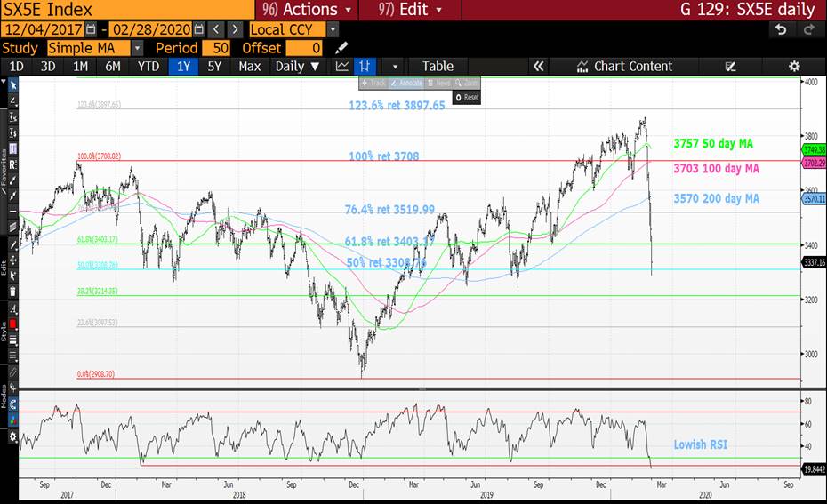Image resolution: width=827 pixels, height=504 pixels.
Task: Click the green 3749.38 axis label
Action: coord(814,150)
